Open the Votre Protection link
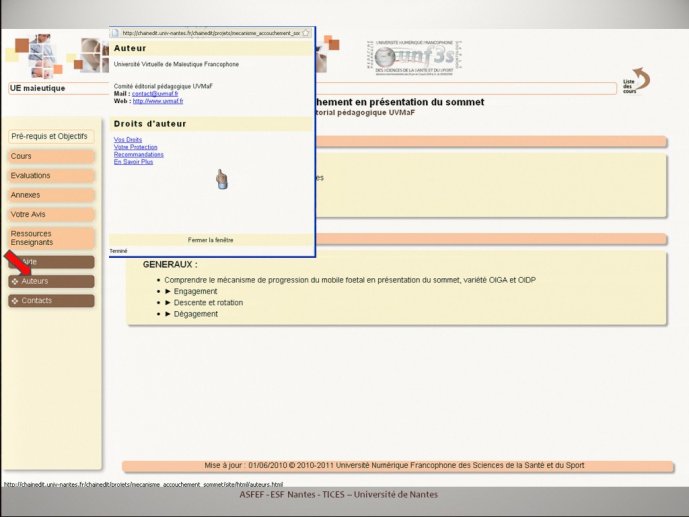The image size is (689, 517). pos(135,147)
